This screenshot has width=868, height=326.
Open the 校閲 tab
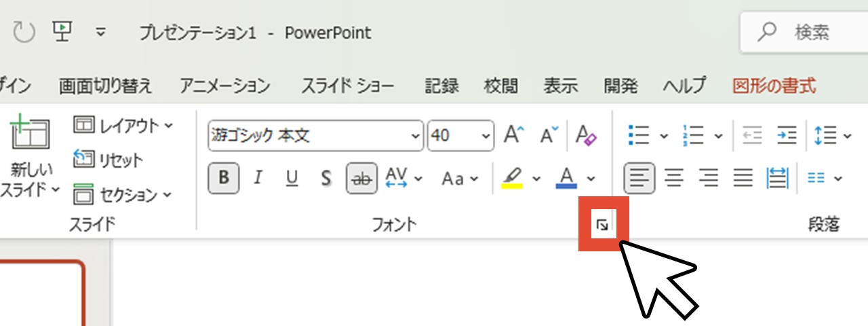click(x=501, y=86)
